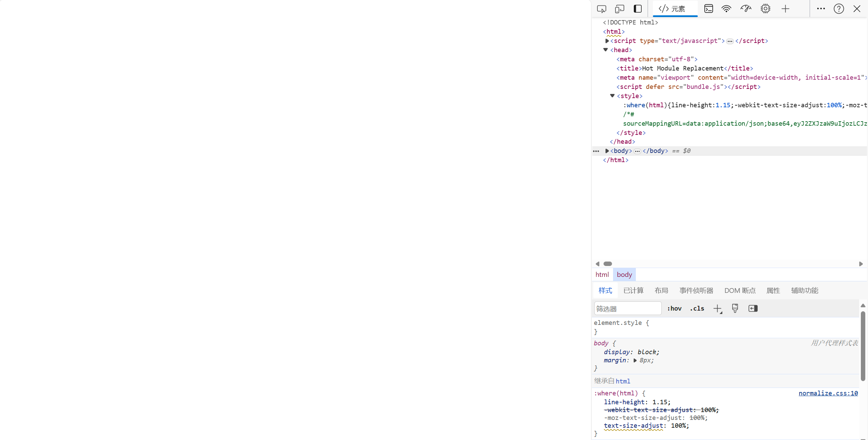This screenshot has height=440, width=868.
Task: Select the html opening tag line
Action: click(x=614, y=32)
